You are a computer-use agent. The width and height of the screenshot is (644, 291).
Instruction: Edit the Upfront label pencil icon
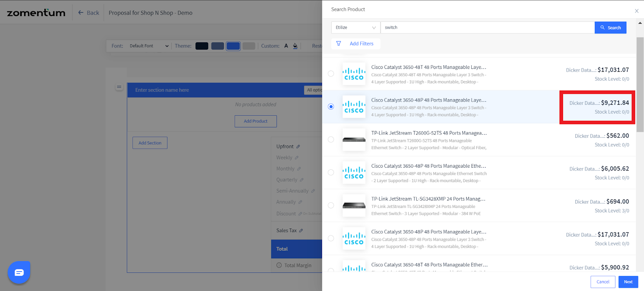298,147
